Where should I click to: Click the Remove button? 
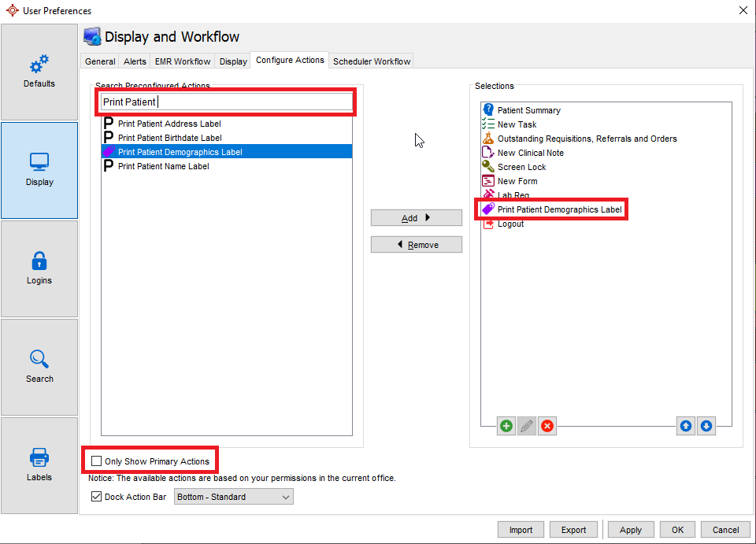click(x=416, y=245)
